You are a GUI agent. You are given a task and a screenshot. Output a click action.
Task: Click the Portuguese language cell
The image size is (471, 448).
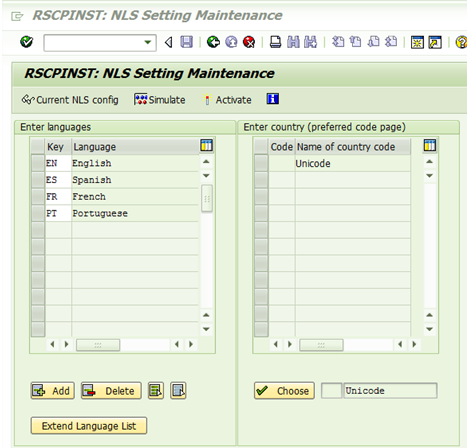click(x=135, y=213)
